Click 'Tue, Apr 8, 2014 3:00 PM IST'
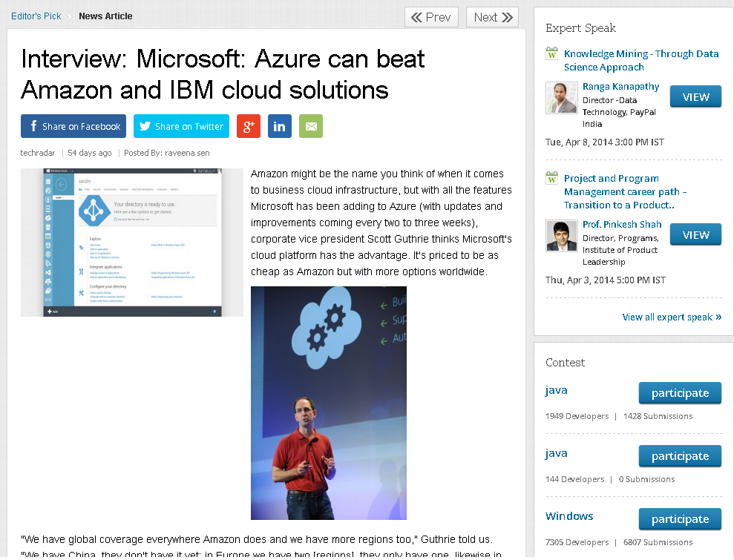This screenshot has height=560, width=734. point(605,142)
